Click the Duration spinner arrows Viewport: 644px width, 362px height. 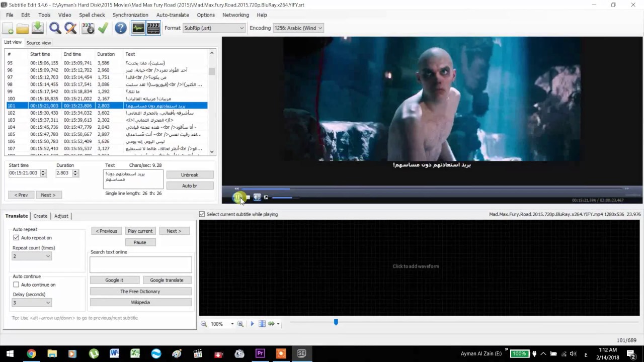75,173
